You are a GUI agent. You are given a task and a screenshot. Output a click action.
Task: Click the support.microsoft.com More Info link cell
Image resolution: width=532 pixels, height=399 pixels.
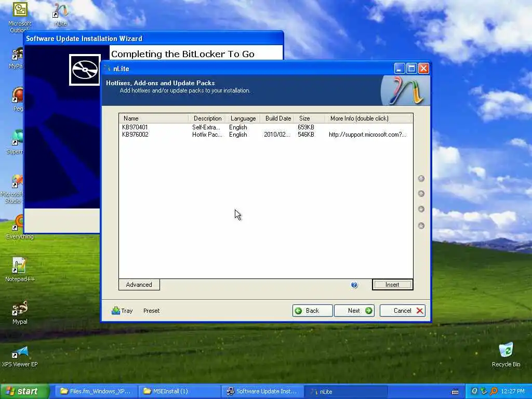pos(367,135)
